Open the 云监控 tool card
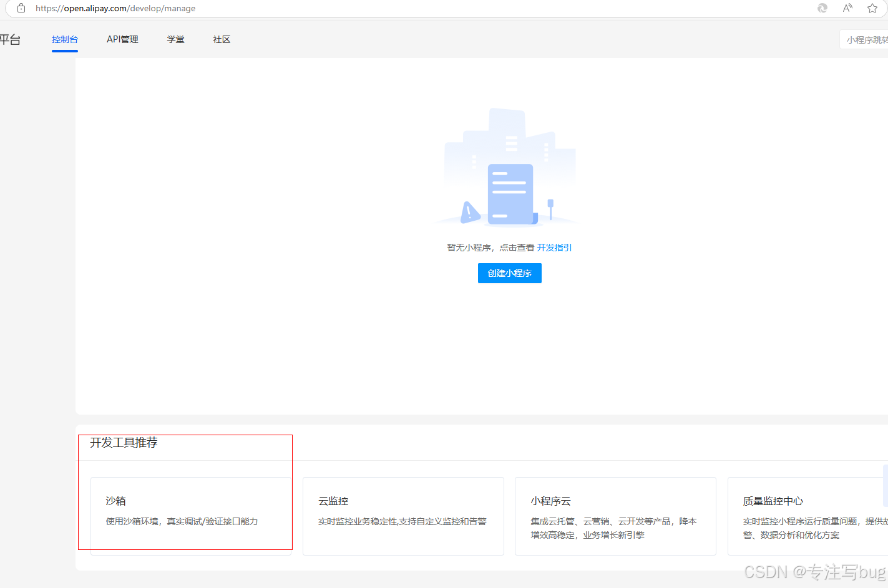This screenshot has width=888, height=588. [403, 516]
